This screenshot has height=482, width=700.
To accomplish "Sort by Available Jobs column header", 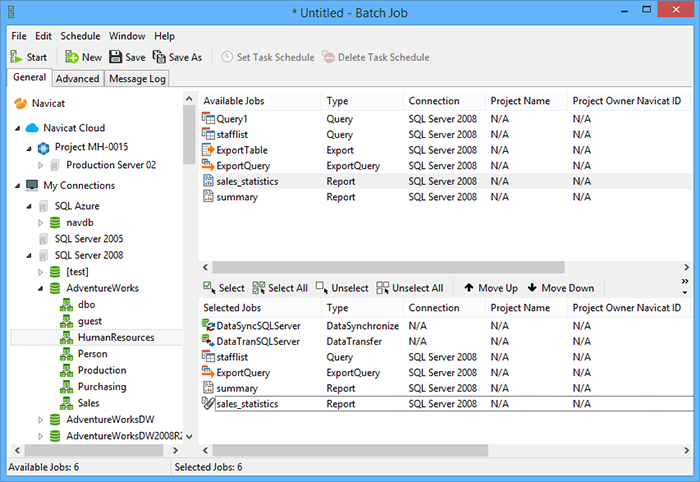I will pos(260,101).
